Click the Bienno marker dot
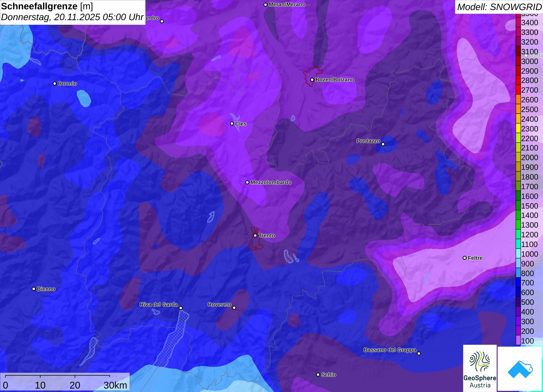This screenshot has height=392, width=543. pos(34,289)
